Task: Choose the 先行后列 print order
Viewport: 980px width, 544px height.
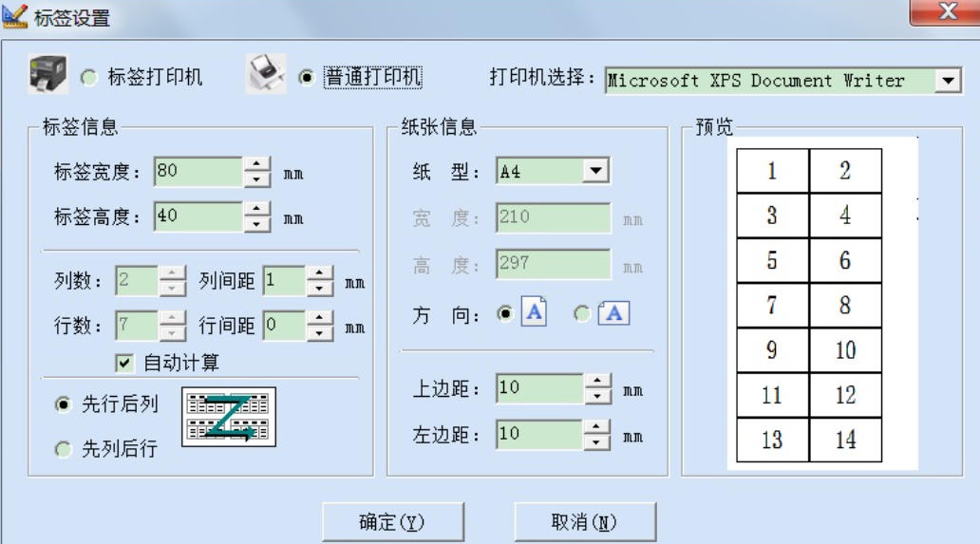Action: click(x=63, y=404)
